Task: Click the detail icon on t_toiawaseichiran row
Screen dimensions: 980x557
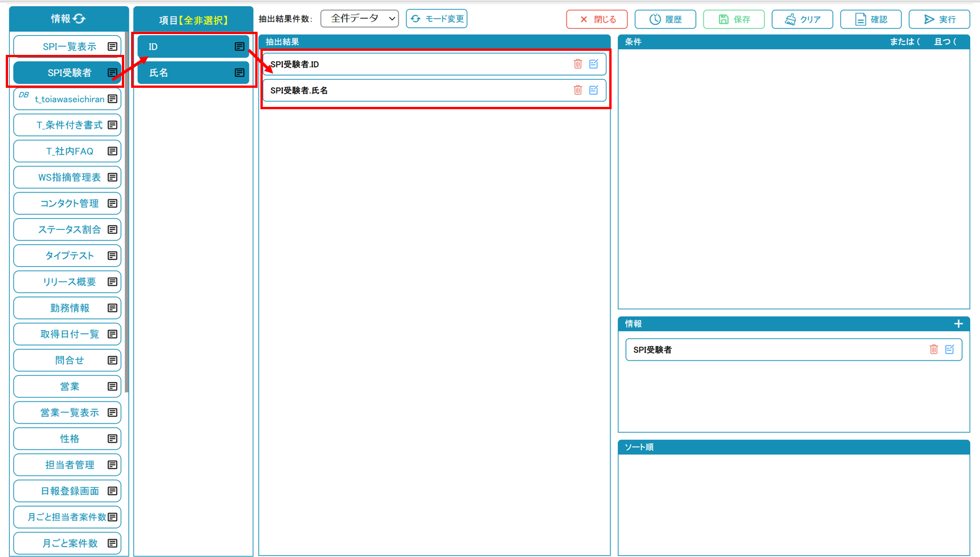Action: coord(113,99)
